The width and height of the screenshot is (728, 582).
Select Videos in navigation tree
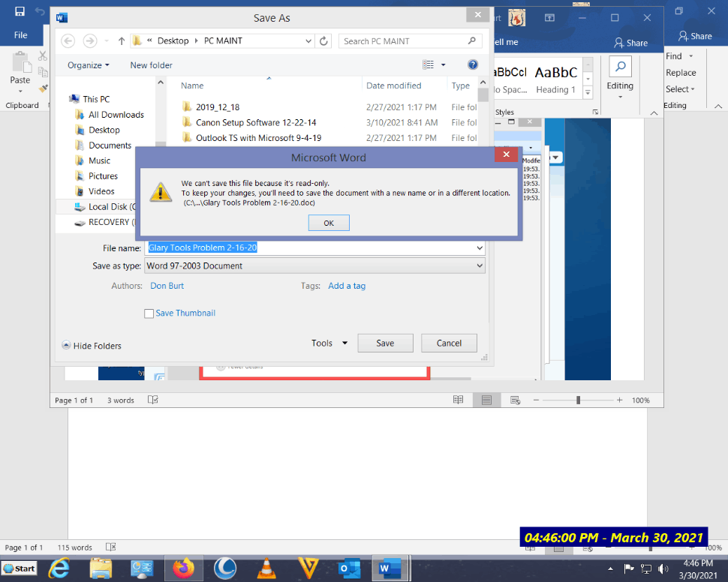pos(101,191)
